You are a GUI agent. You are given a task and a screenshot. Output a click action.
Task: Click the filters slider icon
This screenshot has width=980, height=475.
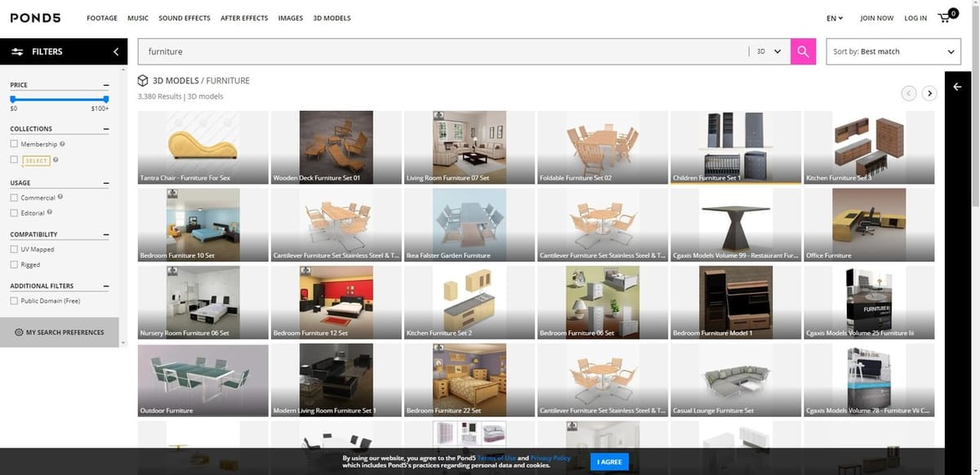point(17,51)
